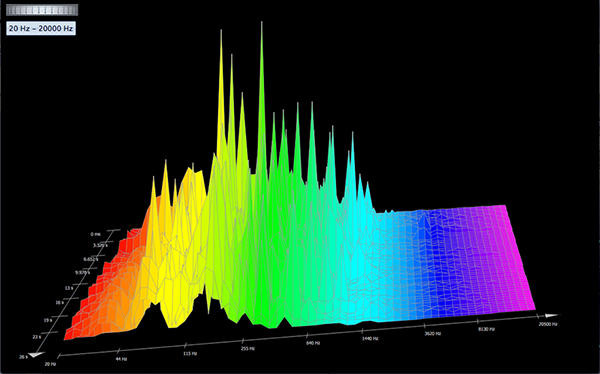Click the 640 Hz frequency axis label
600x374 pixels.
(x=313, y=343)
